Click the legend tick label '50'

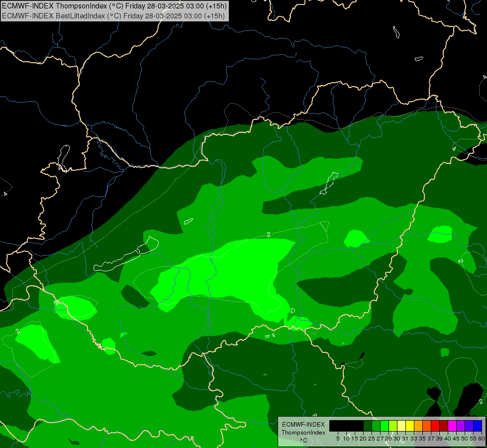click(465, 439)
